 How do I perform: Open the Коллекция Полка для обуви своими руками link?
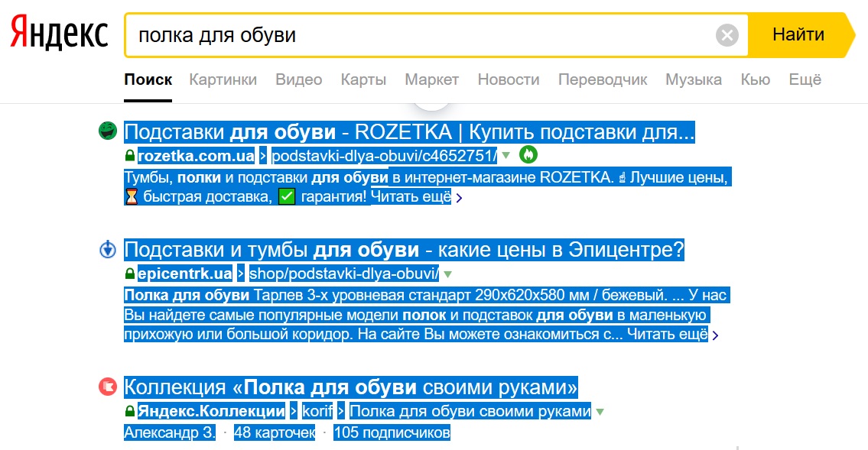pos(350,387)
